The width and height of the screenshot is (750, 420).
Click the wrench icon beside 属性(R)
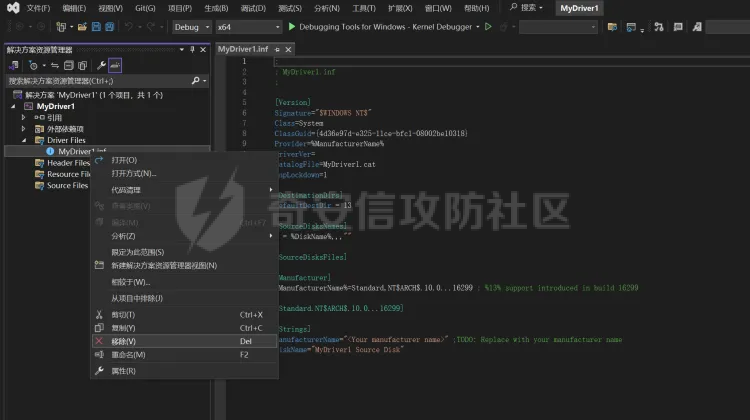pyautogui.click(x=99, y=371)
